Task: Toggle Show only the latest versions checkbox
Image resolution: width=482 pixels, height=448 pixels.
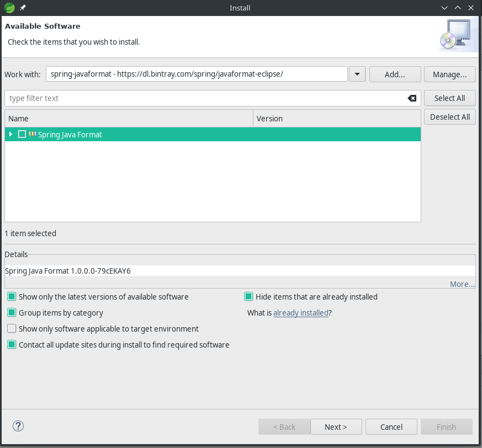Action: 12,296
